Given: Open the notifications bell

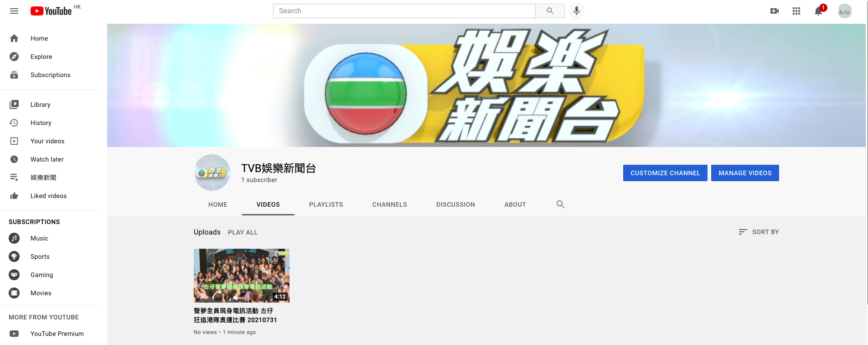Looking at the screenshot, I should tap(818, 11).
